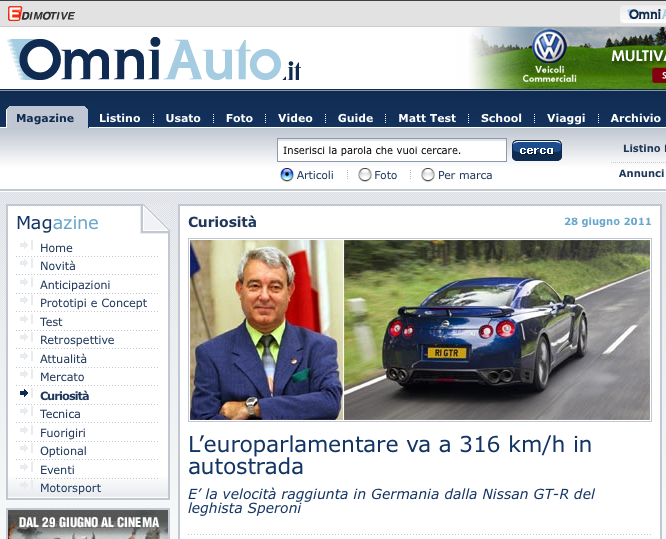The width and height of the screenshot is (666, 539).
Task: Switch to the Video section
Action: pyautogui.click(x=295, y=118)
